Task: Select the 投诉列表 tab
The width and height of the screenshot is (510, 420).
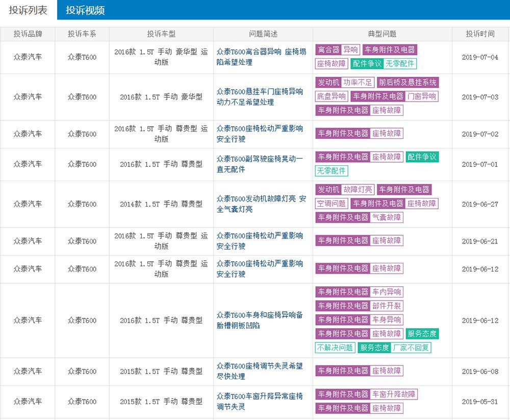Action: coord(28,10)
